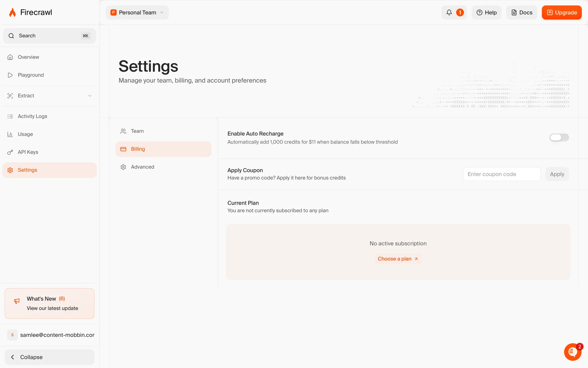Image resolution: width=588 pixels, height=368 pixels.
Task: Click the megaphone What's New icon
Action: click(17, 301)
